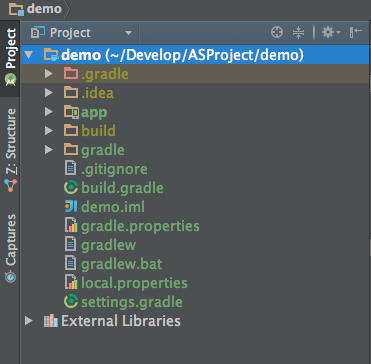Viewport: 371px width, 364px height.
Task: Select the settings.gradle file name
Action: [132, 303]
